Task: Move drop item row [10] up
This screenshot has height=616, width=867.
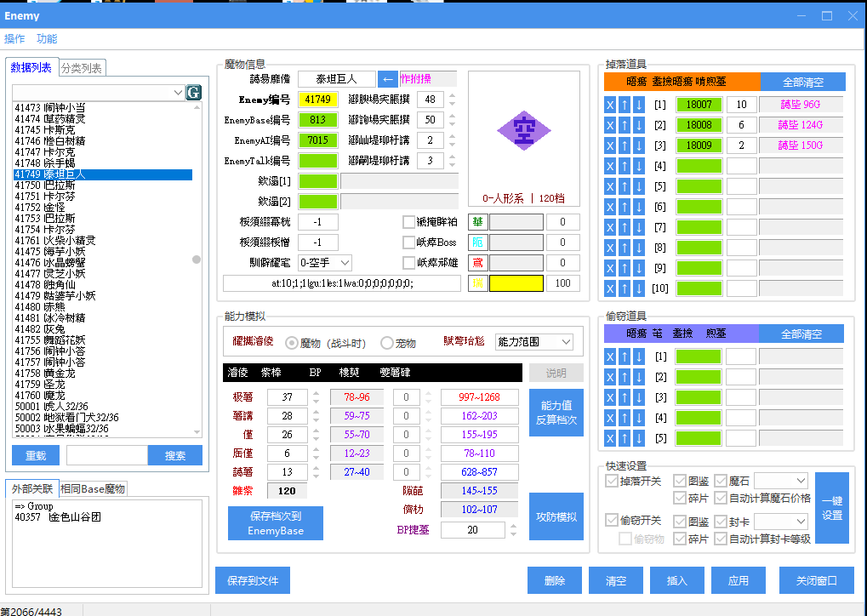Action: click(625, 288)
